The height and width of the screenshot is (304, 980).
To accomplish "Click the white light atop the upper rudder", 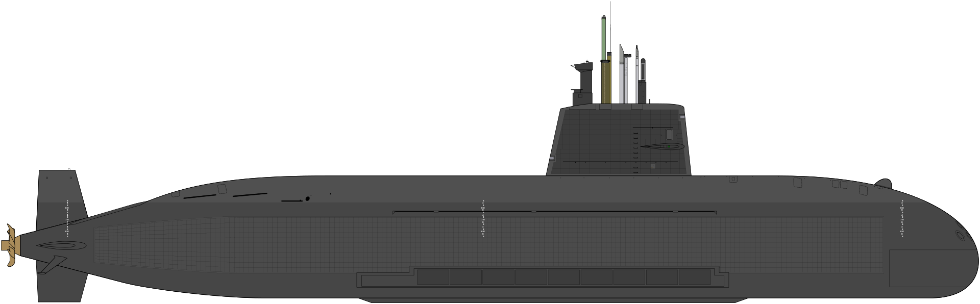I will pos(69,169).
